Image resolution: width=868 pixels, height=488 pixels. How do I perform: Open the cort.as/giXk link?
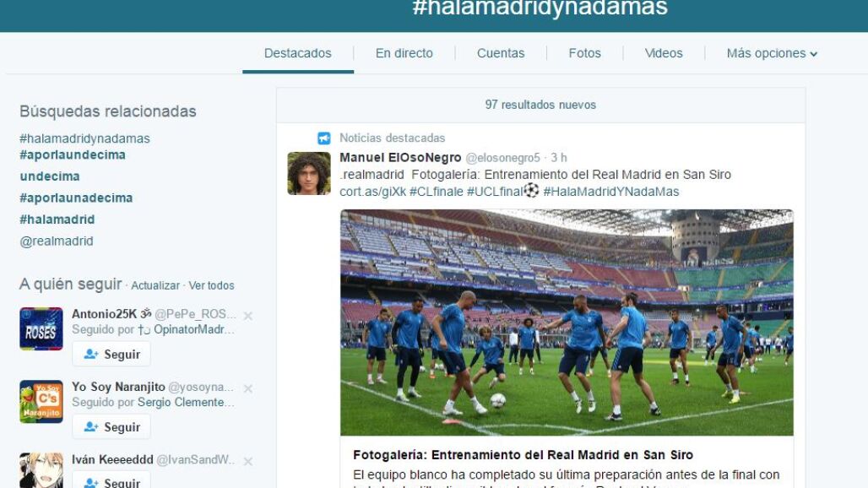[x=372, y=192]
